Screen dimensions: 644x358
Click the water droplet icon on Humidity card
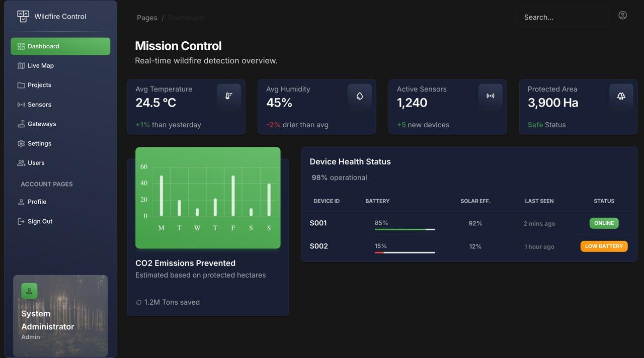(x=360, y=96)
